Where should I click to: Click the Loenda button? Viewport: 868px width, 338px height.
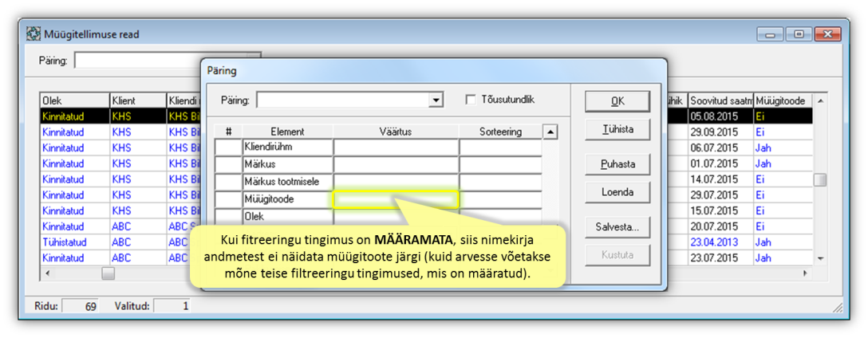[617, 192]
